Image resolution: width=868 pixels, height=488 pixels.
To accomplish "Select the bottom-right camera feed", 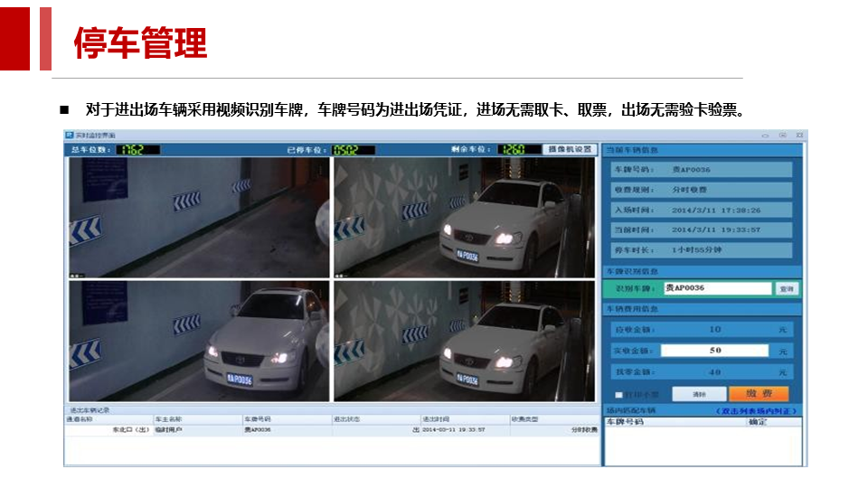I will [465, 341].
